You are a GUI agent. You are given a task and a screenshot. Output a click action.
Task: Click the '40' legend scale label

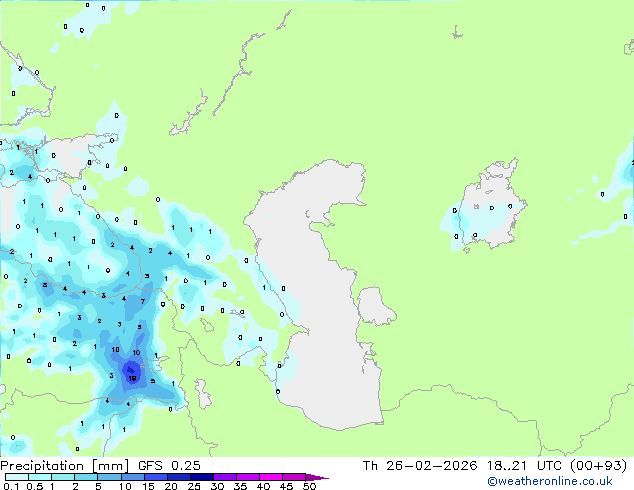(x=263, y=486)
